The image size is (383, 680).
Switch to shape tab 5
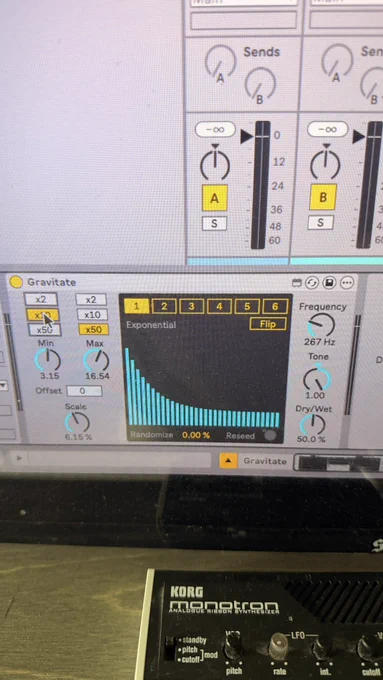(x=247, y=307)
